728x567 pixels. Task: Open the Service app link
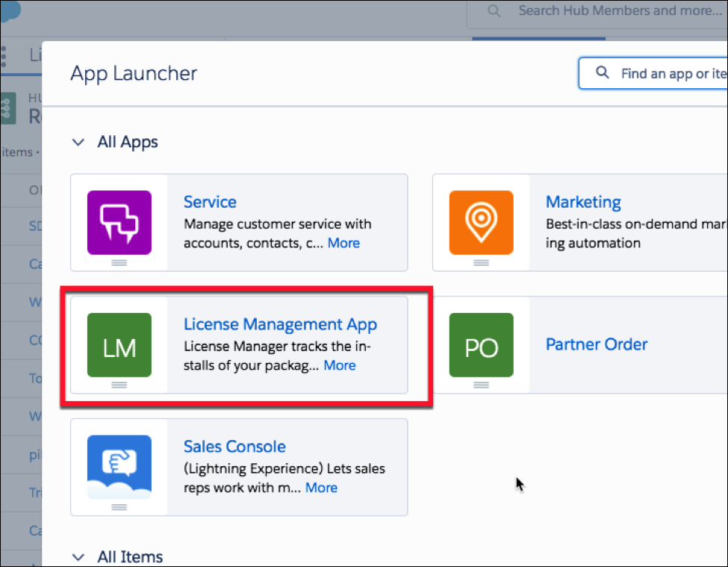point(210,202)
